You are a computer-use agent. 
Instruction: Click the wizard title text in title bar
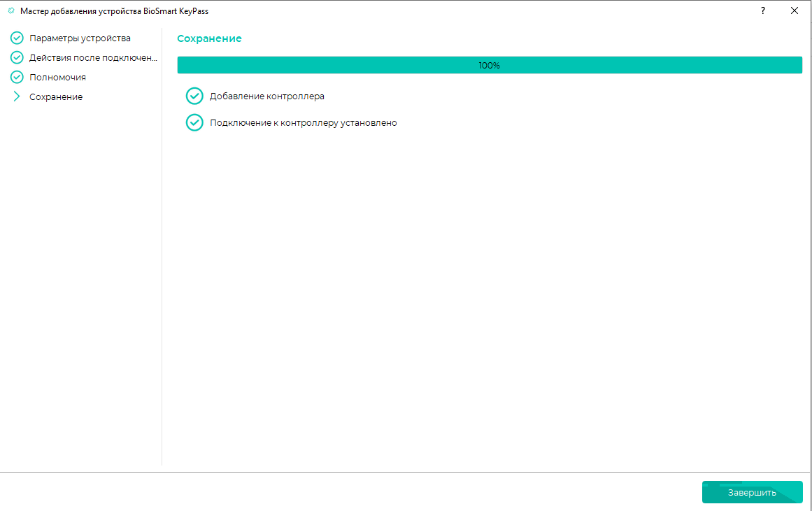(x=115, y=11)
